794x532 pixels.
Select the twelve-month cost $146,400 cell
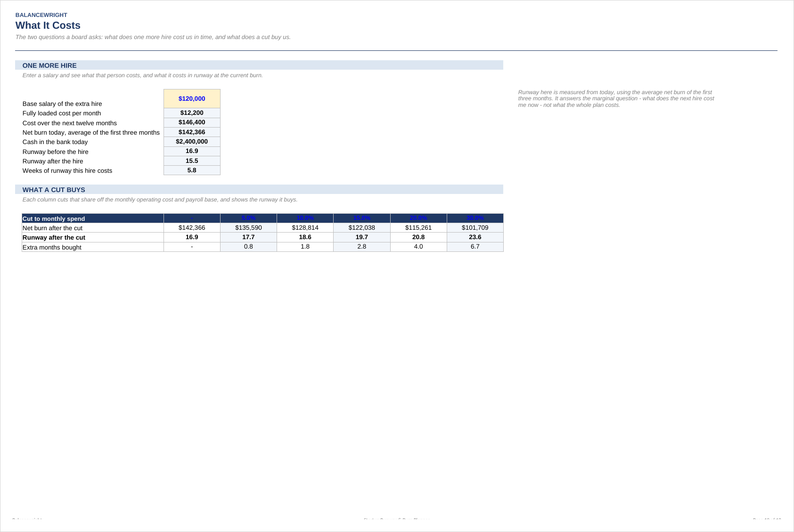[x=192, y=122]
